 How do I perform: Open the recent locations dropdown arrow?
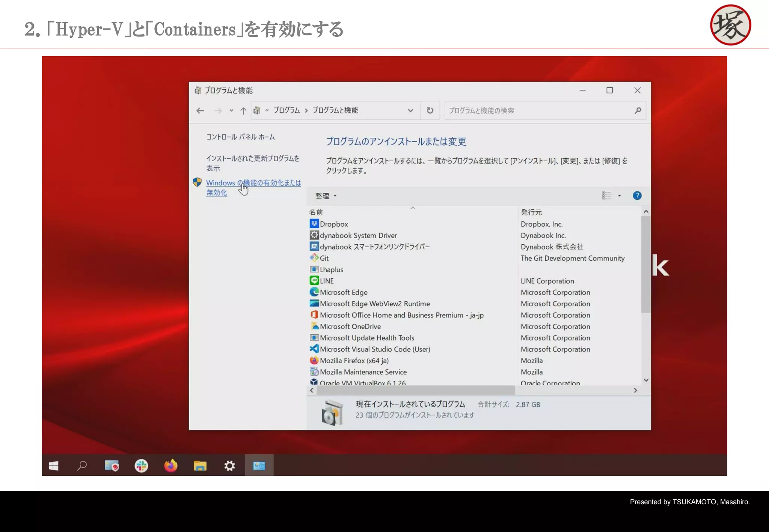pos(231,111)
